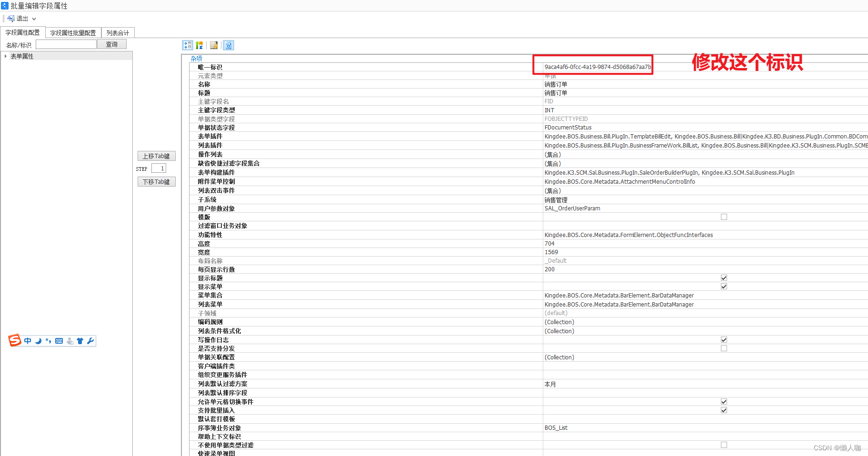Image resolution: width=868 pixels, height=456 pixels.
Task: Focus the 名称/标识 search input
Action: click(66, 44)
